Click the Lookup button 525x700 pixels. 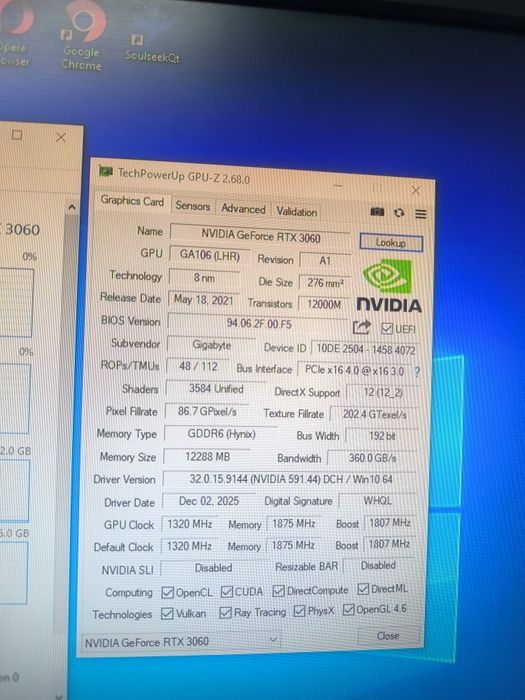coord(391,242)
